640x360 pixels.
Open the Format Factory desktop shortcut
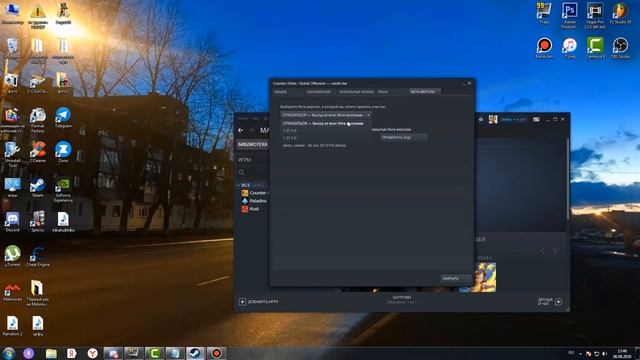point(38,120)
